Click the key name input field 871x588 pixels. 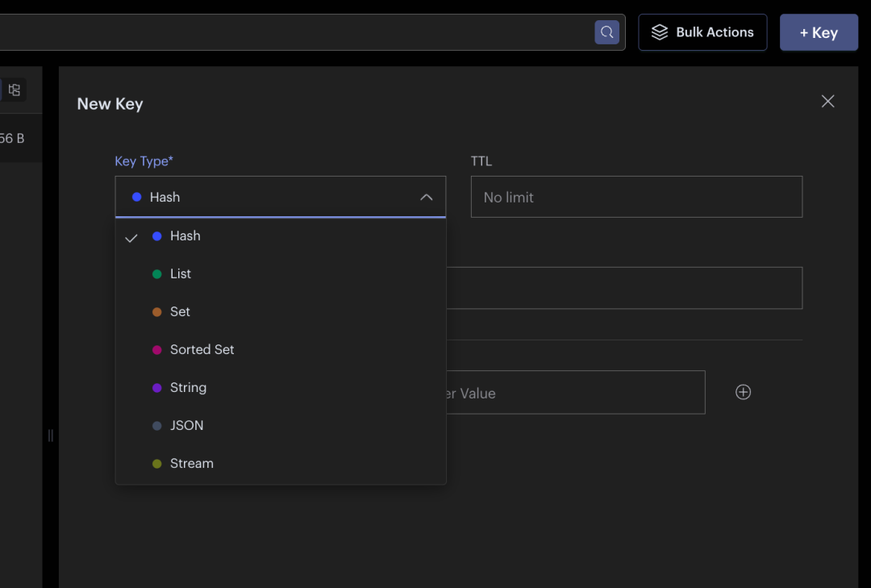pyautogui.click(x=623, y=288)
